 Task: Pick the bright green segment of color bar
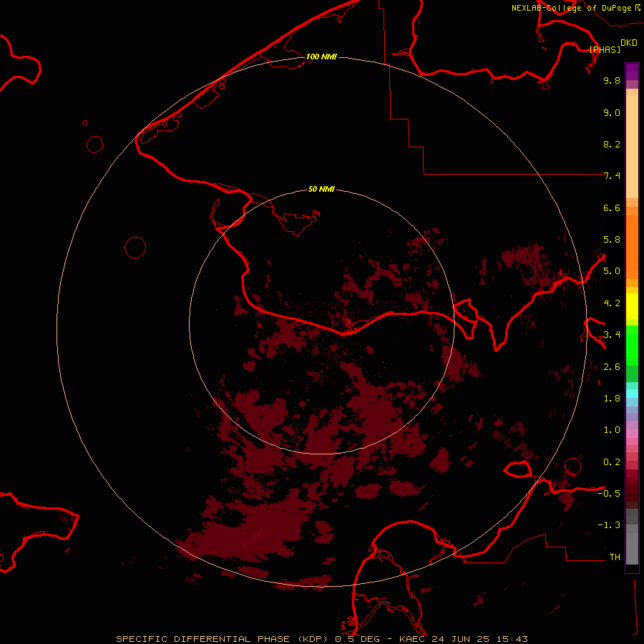click(632, 346)
